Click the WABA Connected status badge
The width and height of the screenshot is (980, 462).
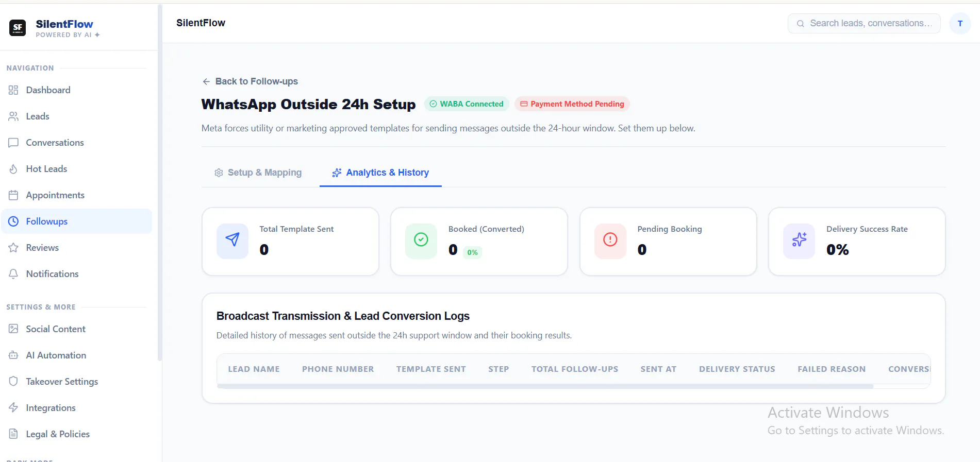(467, 104)
